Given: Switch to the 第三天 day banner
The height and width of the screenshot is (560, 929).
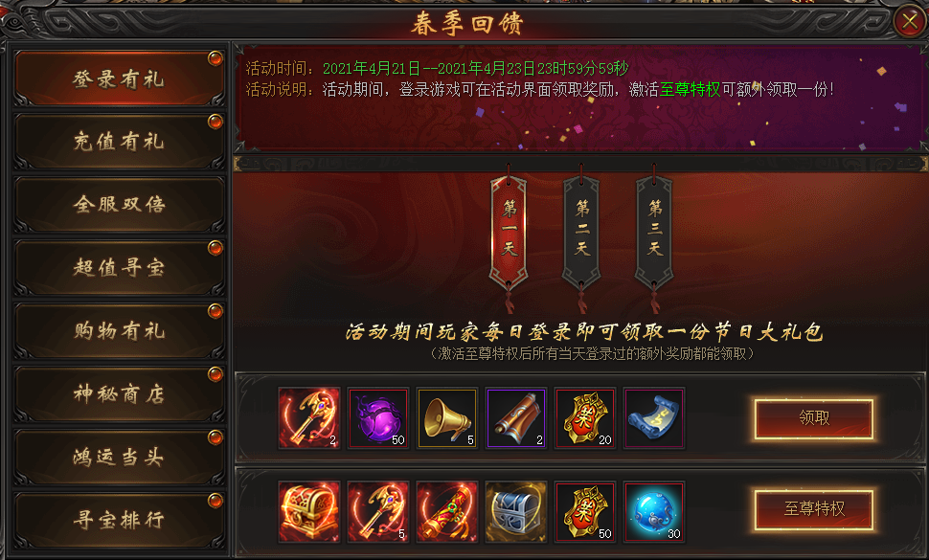Looking at the screenshot, I should coord(654,232).
